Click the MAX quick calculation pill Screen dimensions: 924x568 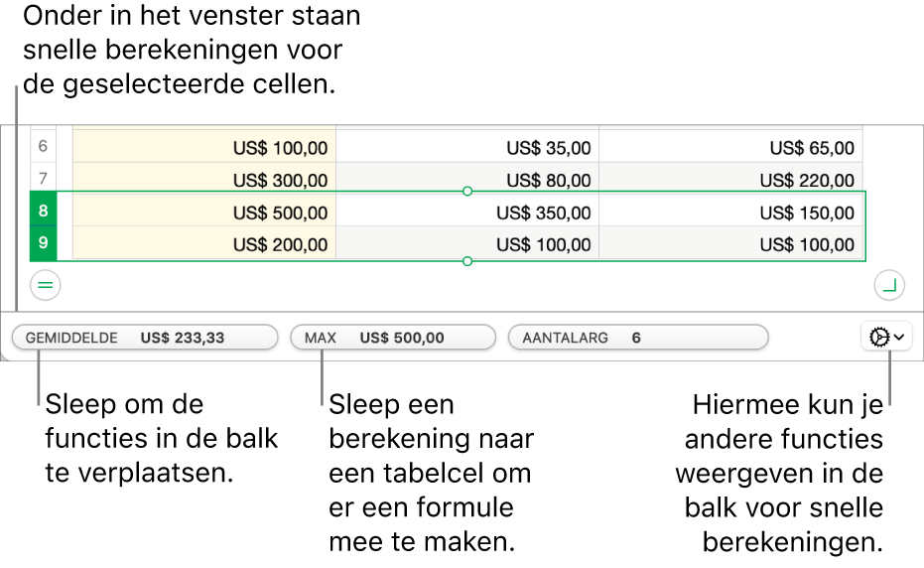tap(393, 338)
